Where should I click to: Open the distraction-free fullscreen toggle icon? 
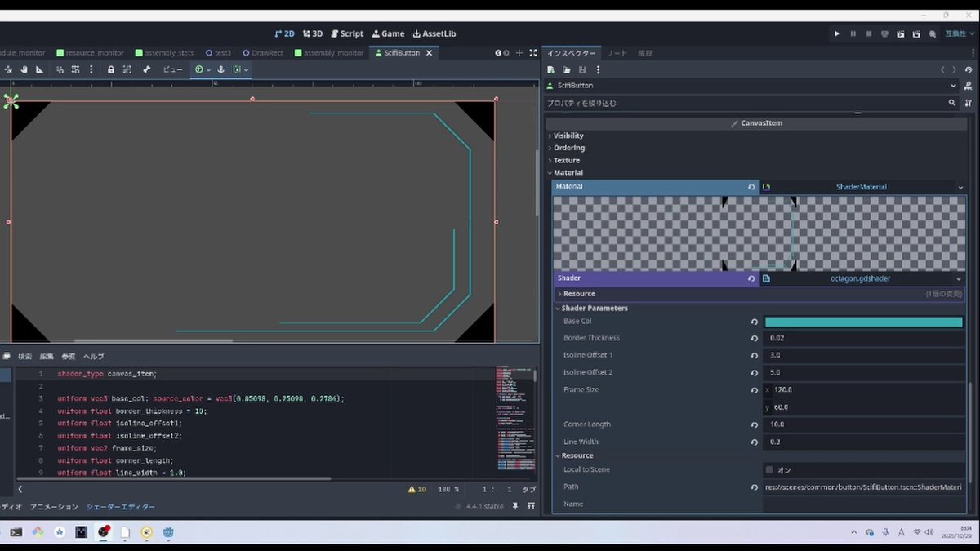coord(533,53)
